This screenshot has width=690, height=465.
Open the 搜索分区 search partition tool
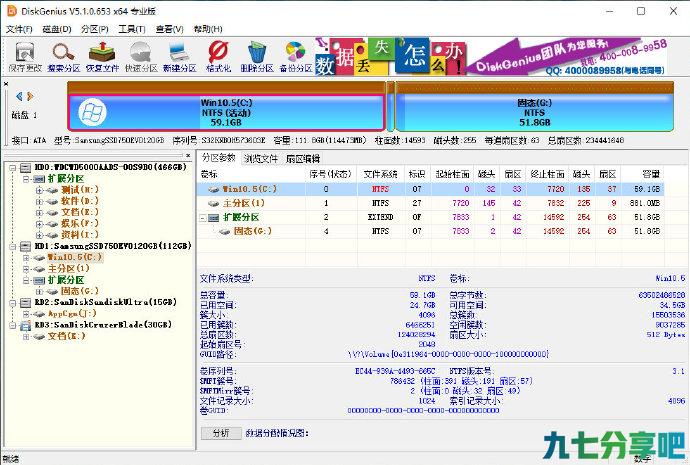pyautogui.click(x=64, y=57)
